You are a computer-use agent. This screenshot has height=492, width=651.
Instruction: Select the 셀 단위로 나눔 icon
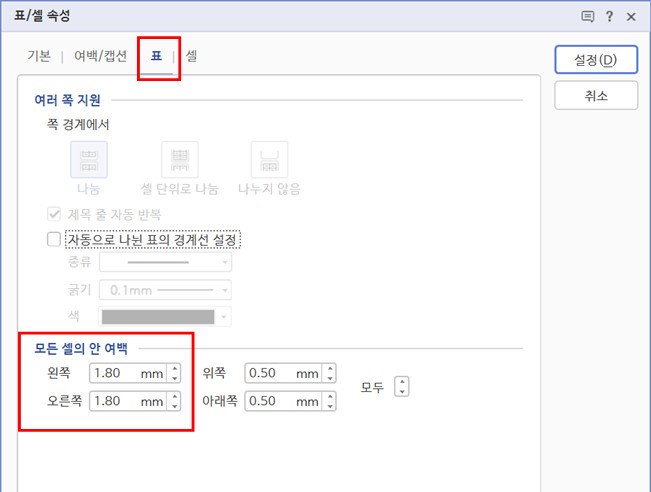(x=180, y=160)
